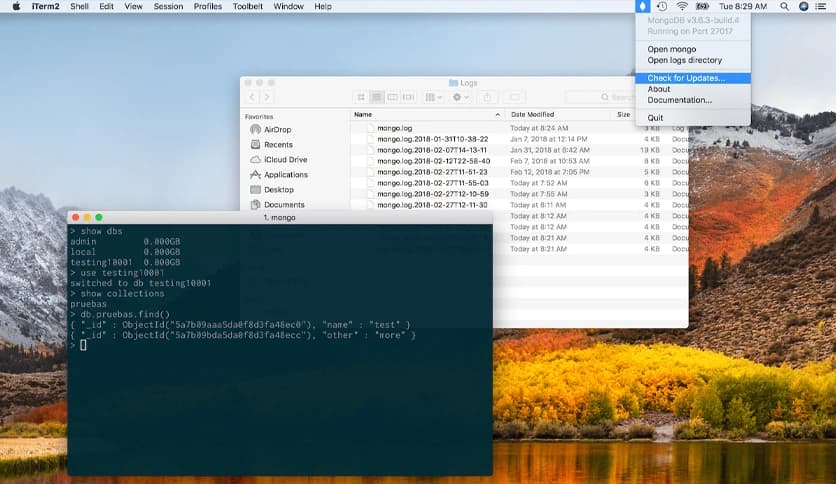Select file mongo.log.2018-02-27T12-11-30

click(x=519, y=205)
